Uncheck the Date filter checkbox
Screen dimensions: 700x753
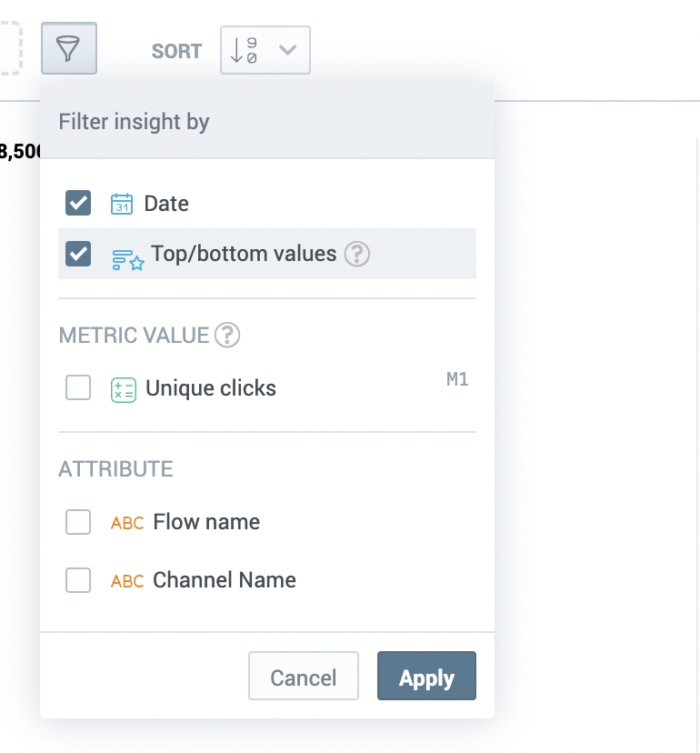coord(78,203)
